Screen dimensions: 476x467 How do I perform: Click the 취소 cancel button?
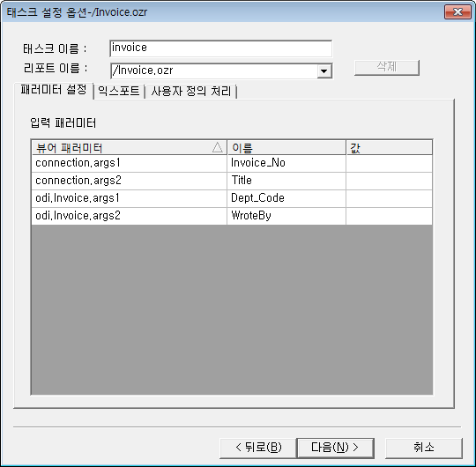(424, 448)
